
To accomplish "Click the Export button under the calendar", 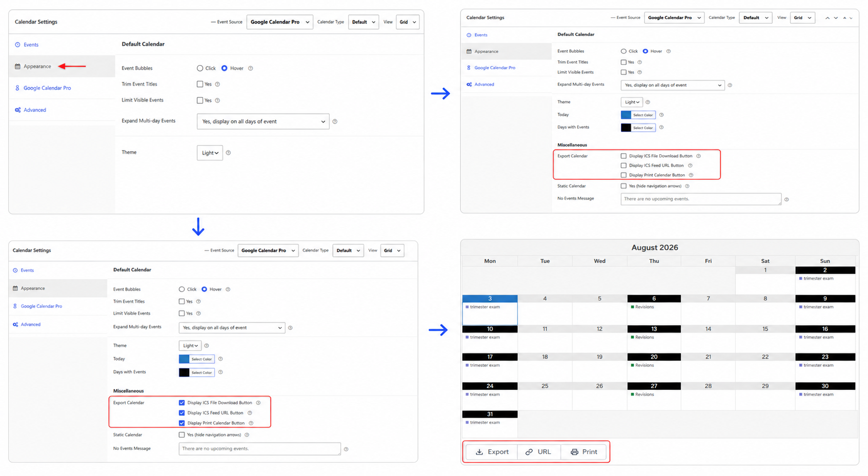I will (492, 452).
